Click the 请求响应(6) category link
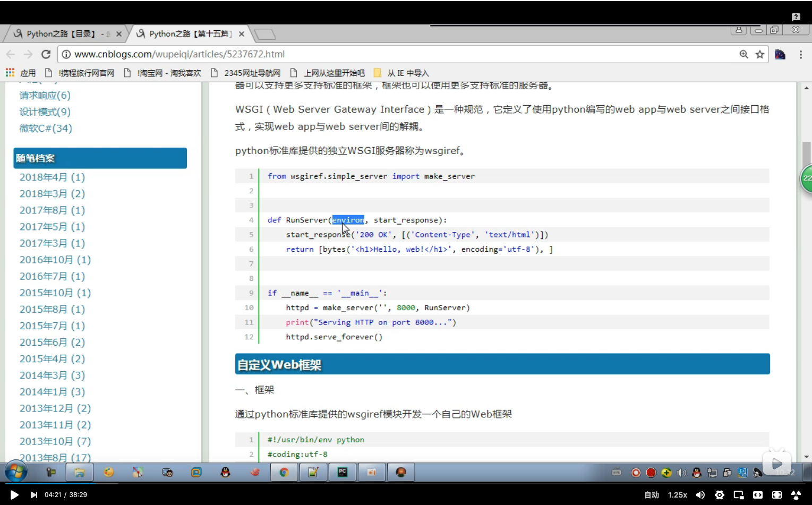Image resolution: width=812 pixels, height=505 pixels. (45, 95)
